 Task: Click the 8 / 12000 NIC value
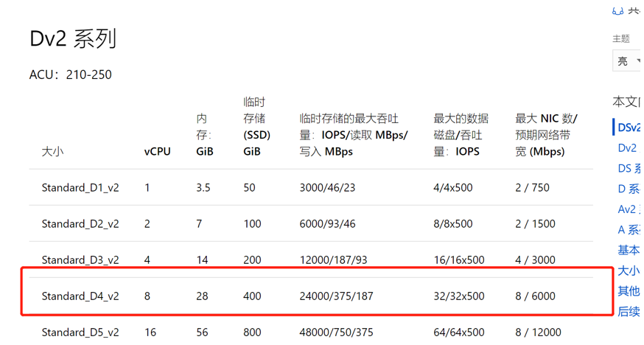[x=538, y=332]
